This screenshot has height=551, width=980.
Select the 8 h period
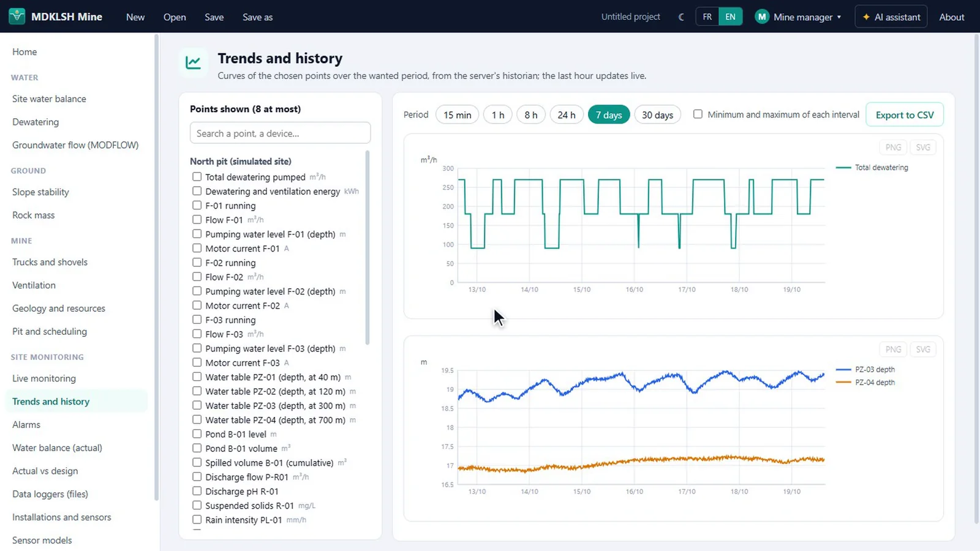tap(531, 114)
